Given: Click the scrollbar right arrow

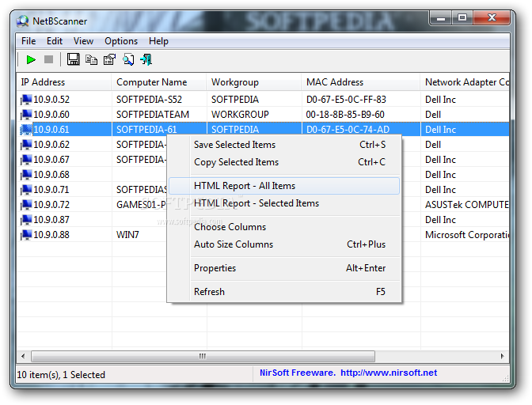Looking at the screenshot, I should [x=503, y=356].
